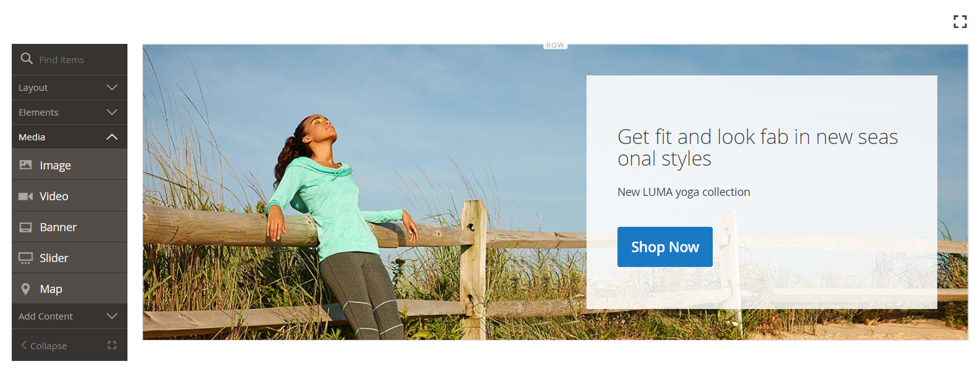Collapse the left panel via Collapse link
The width and height of the screenshot is (980, 377).
click(44, 345)
